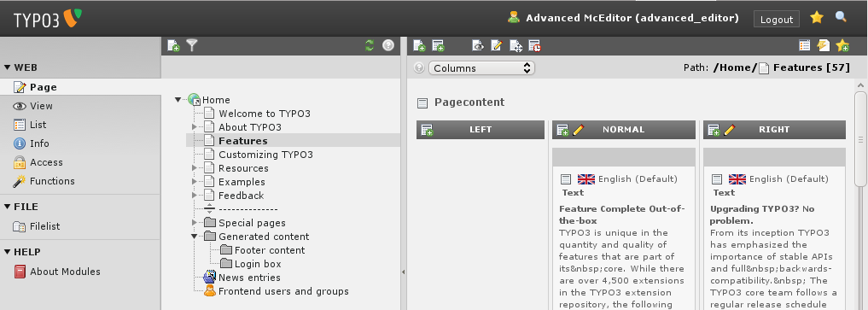
Task: Edit page properties pencil icon
Action: tap(497, 46)
